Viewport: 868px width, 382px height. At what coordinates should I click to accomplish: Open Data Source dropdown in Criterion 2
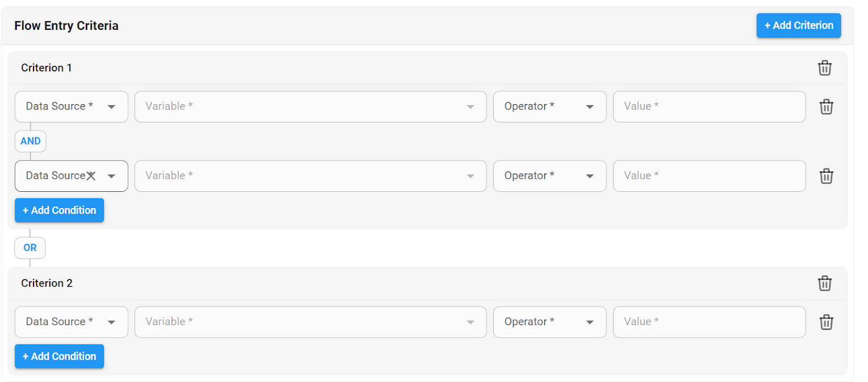71,322
